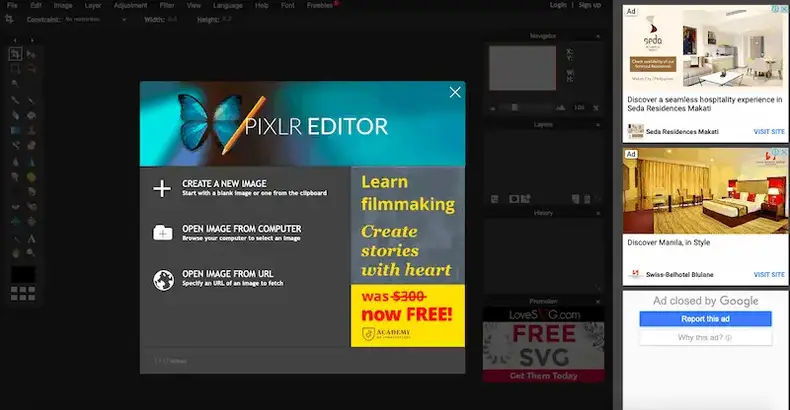The image size is (790, 410).
Task: Select the Type tool marked A
Action: (31, 238)
